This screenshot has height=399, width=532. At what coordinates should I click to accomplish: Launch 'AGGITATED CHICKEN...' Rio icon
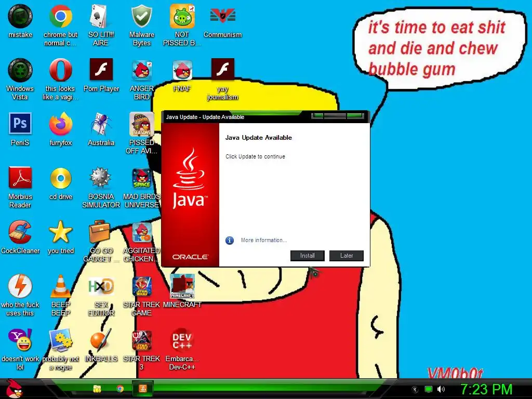[141, 241]
